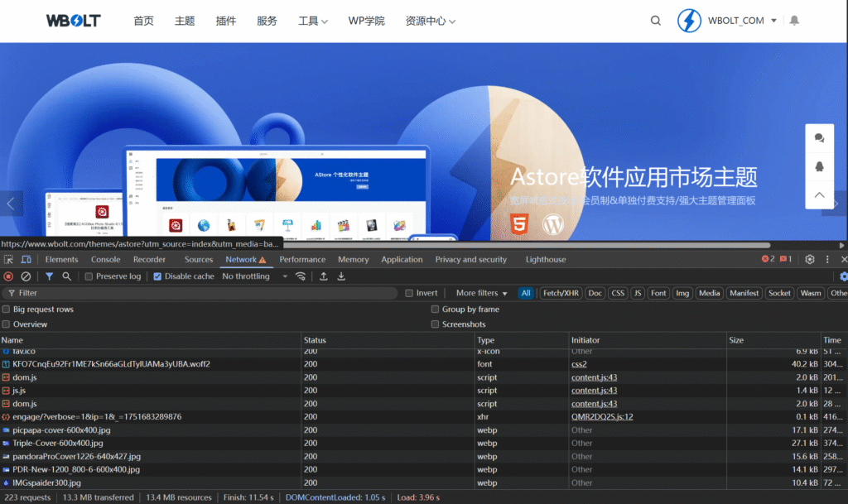This screenshot has height=504, width=848.
Task: Open the Sources tab
Action: coord(199,259)
